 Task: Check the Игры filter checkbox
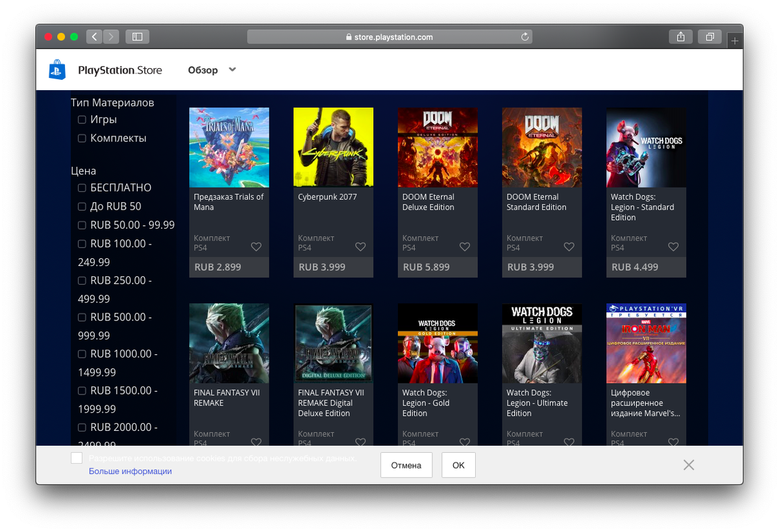tap(82, 119)
